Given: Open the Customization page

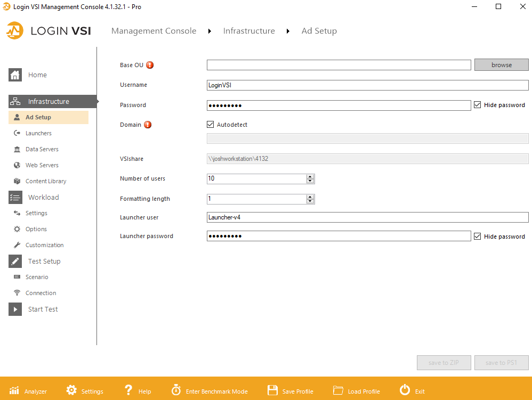Looking at the screenshot, I should point(44,245).
